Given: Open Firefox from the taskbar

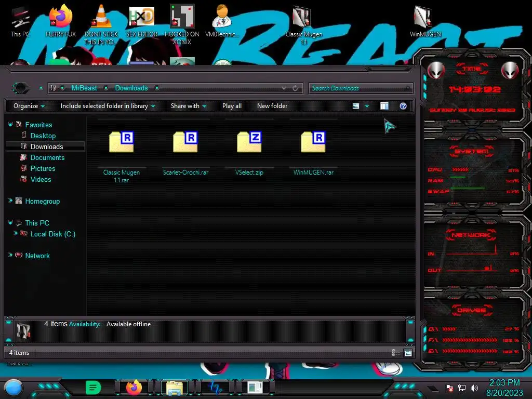Looking at the screenshot, I should click(x=134, y=388).
